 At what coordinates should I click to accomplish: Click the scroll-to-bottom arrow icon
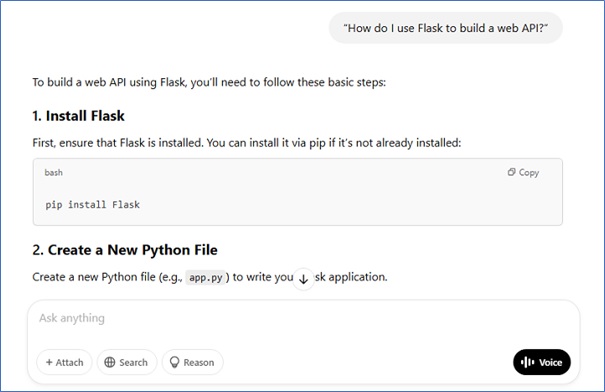[303, 279]
